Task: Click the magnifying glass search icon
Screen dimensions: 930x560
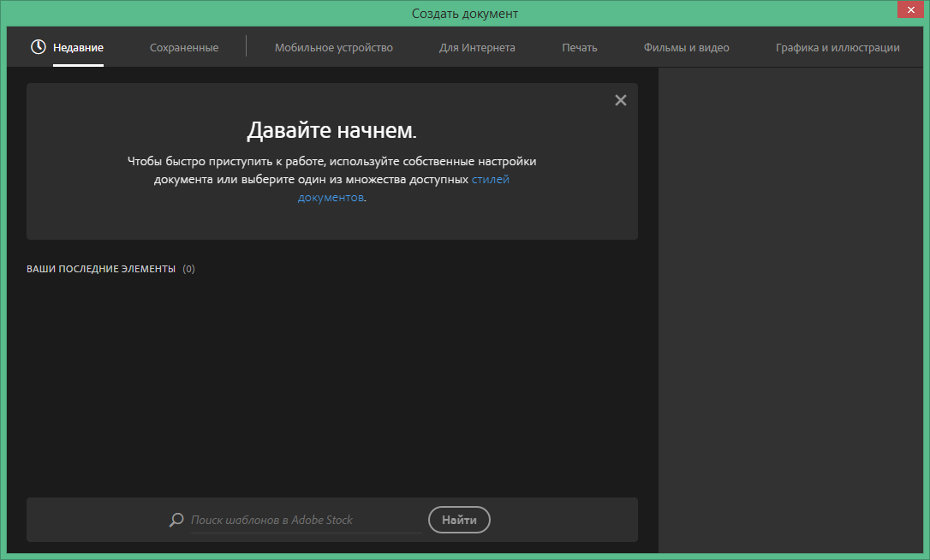Action: click(176, 520)
